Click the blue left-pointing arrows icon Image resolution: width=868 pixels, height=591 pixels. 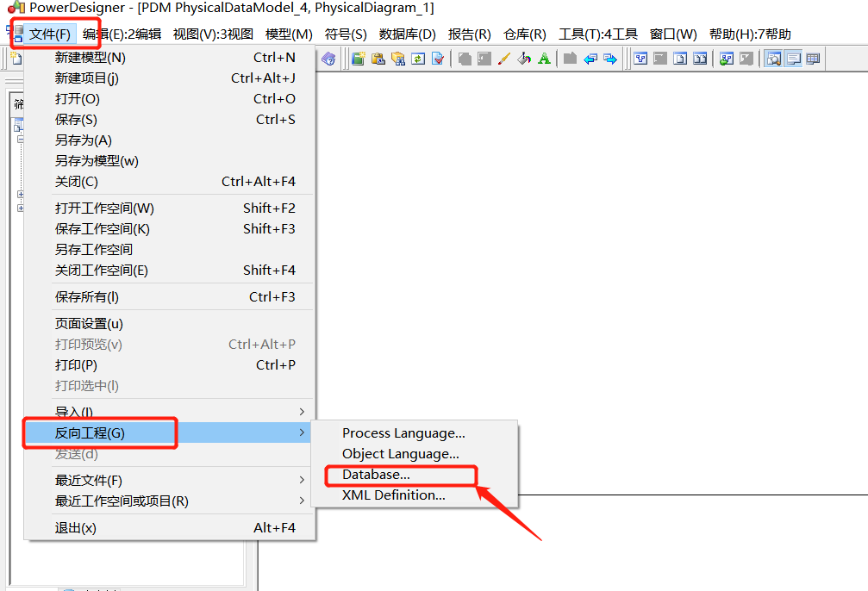pos(590,58)
